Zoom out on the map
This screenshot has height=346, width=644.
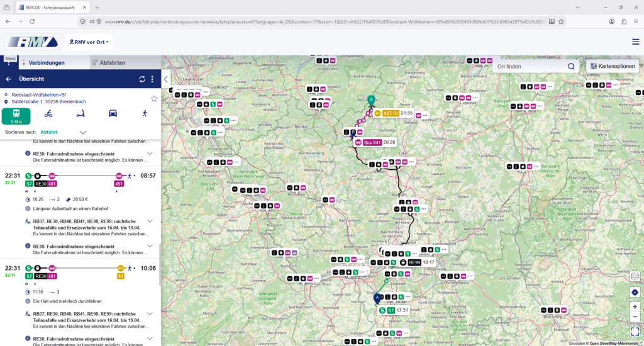point(635,317)
